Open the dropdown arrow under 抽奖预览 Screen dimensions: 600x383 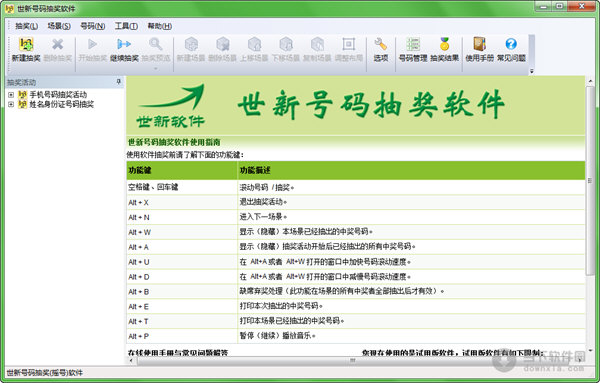(155, 69)
